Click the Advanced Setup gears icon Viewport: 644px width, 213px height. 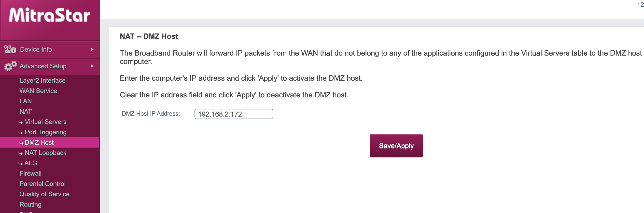pyautogui.click(x=10, y=66)
